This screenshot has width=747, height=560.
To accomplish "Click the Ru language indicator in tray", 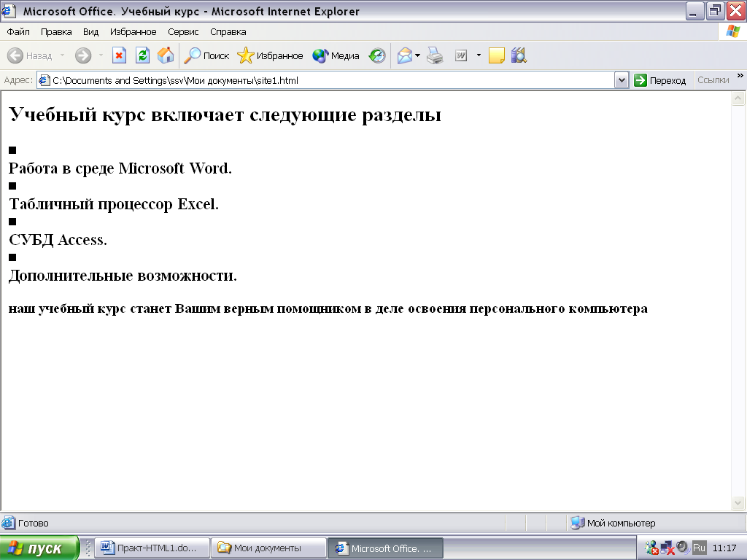I will (x=699, y=548).
